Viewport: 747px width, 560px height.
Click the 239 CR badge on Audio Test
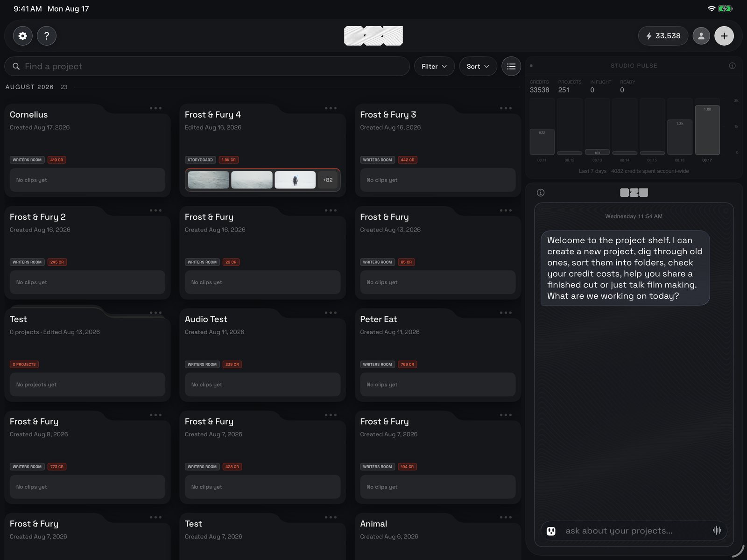232,364
